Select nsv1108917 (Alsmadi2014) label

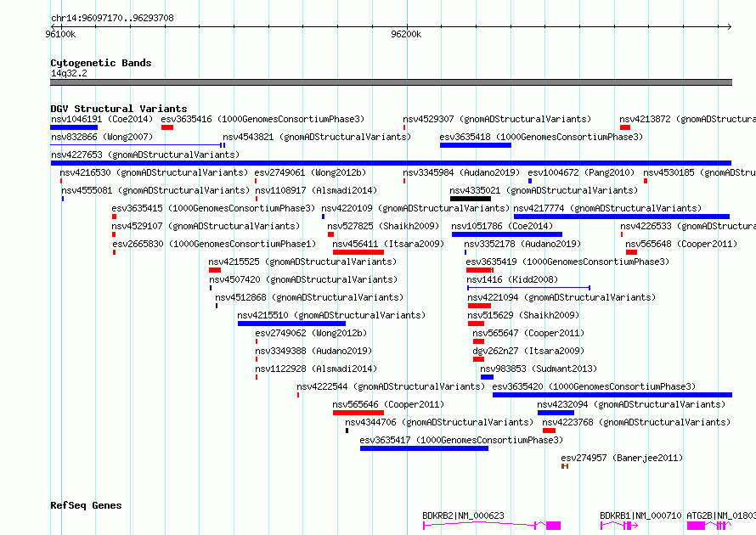tap(316, 190)
